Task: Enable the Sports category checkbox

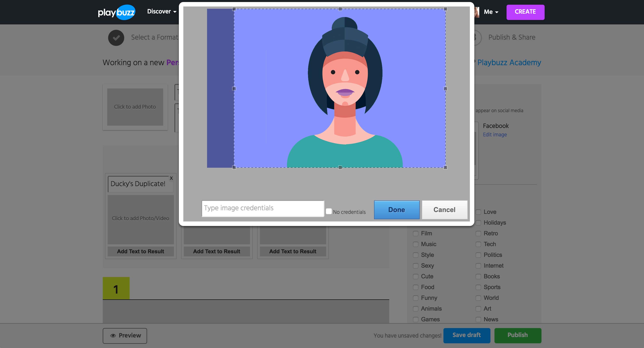Action: [478, 287]
